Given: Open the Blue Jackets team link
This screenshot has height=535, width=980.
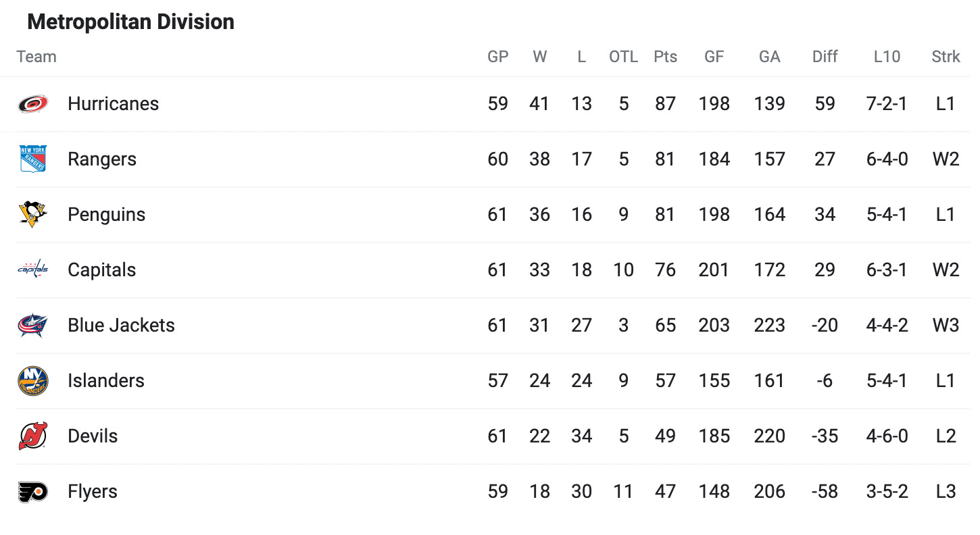Looking at the screenshot, I should (121, 326).
